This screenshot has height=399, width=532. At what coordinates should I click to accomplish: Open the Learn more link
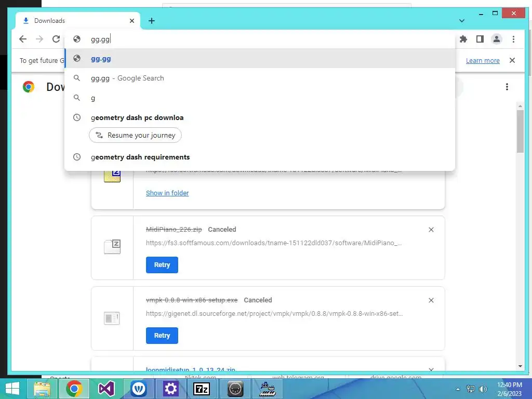(483, 60)
